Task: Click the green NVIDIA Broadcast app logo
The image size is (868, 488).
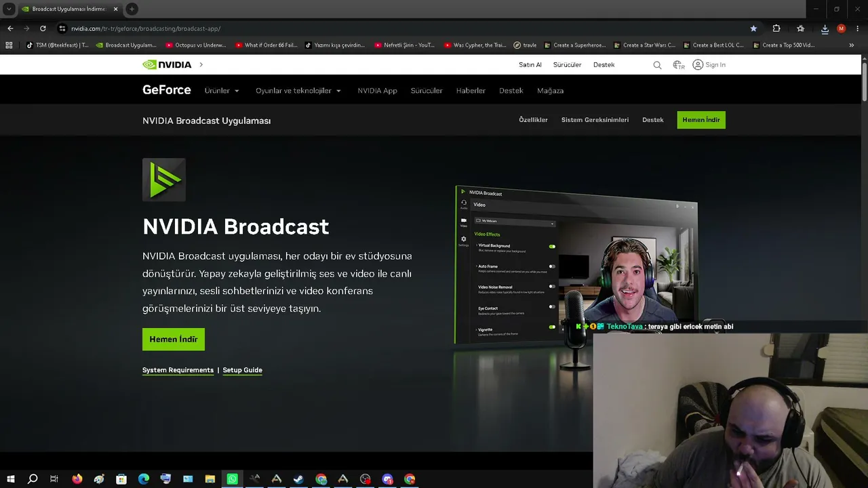Action: pyautogui.click(x=164, y=180)
